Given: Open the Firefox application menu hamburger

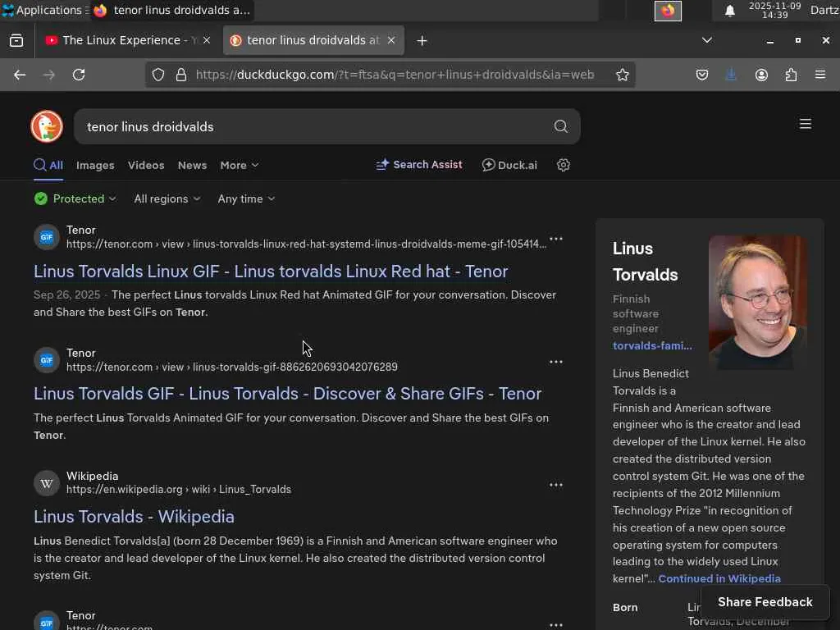Looking at the screenshot, I should pos(819,75).
